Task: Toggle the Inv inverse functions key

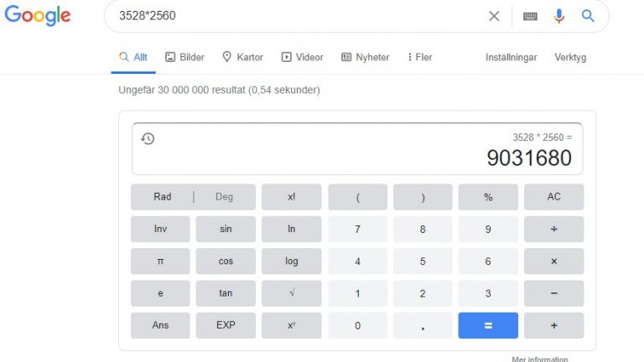Action: coord(160,229)
